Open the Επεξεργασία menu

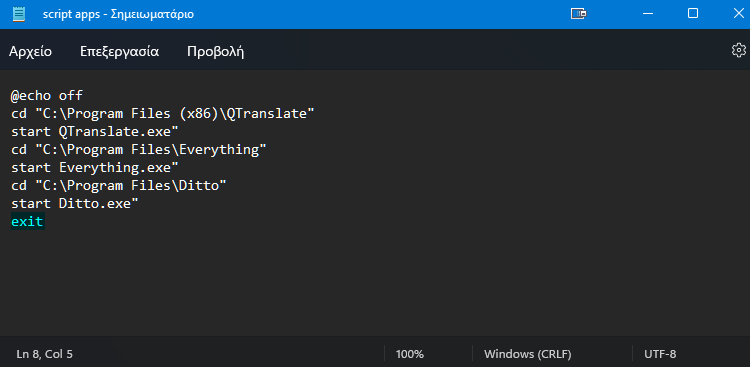pos(120,52)
